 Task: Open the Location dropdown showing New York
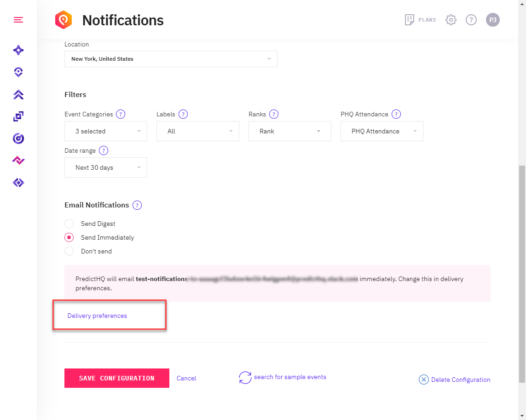[x=171, y=59]
